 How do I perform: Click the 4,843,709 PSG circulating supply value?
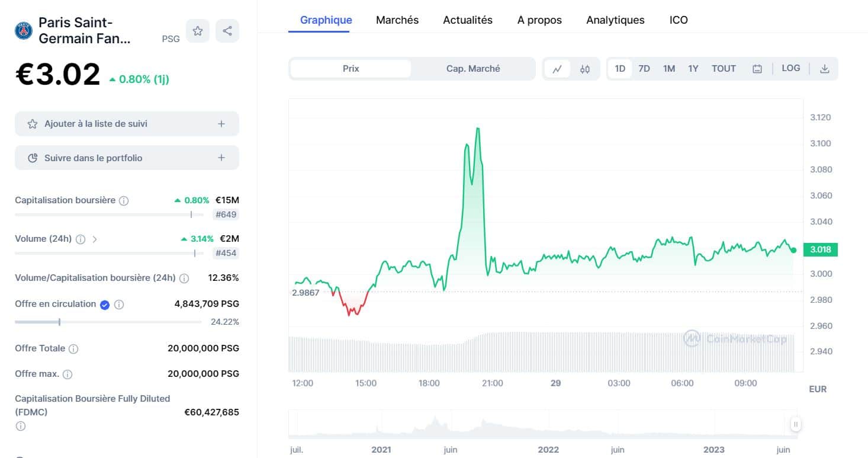(x=207, y=304)
